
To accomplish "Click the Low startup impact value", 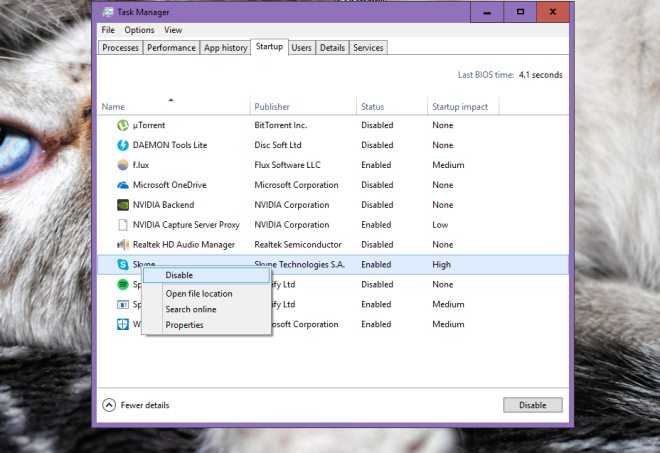I will click(x=440, y=224).
